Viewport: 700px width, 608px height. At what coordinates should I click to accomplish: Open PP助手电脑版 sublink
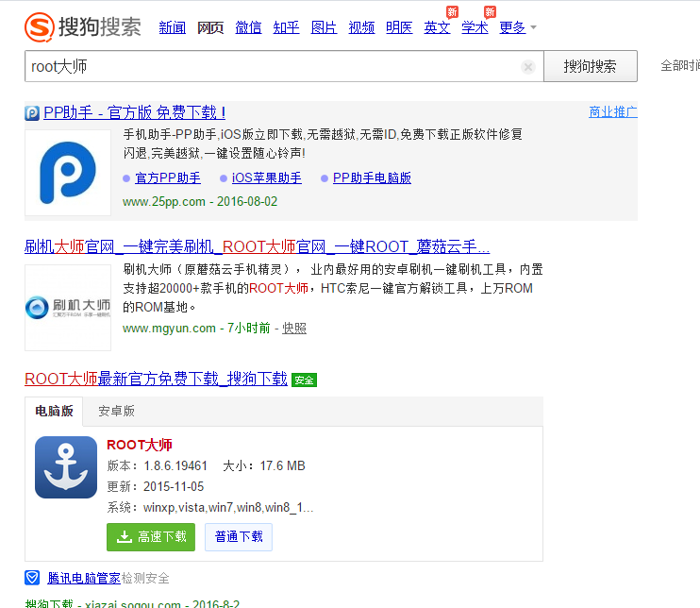click(372, 178)
